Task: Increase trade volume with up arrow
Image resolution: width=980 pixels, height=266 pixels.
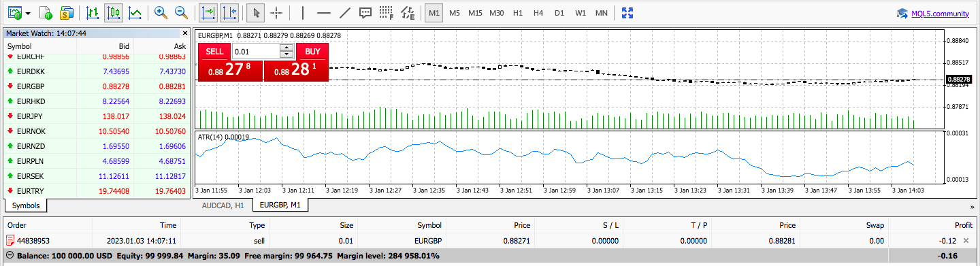Action: (x=287, y=48)
